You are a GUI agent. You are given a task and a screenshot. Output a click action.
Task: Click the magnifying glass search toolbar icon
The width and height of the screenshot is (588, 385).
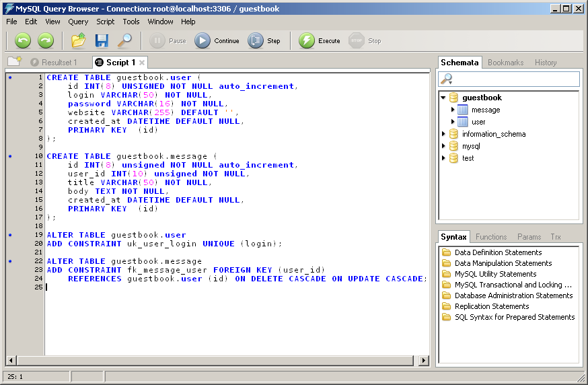[x=124, y=41]
